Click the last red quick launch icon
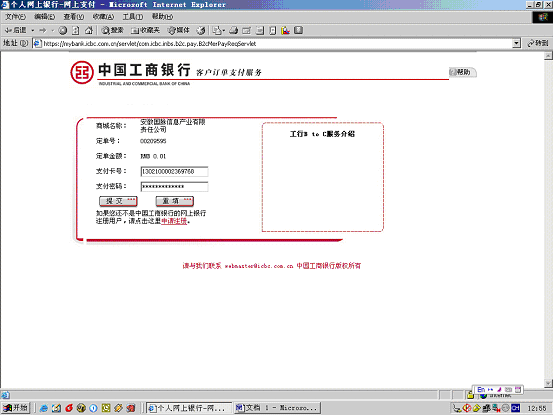The width and height of the screenshot is (553, 415). 131,408
